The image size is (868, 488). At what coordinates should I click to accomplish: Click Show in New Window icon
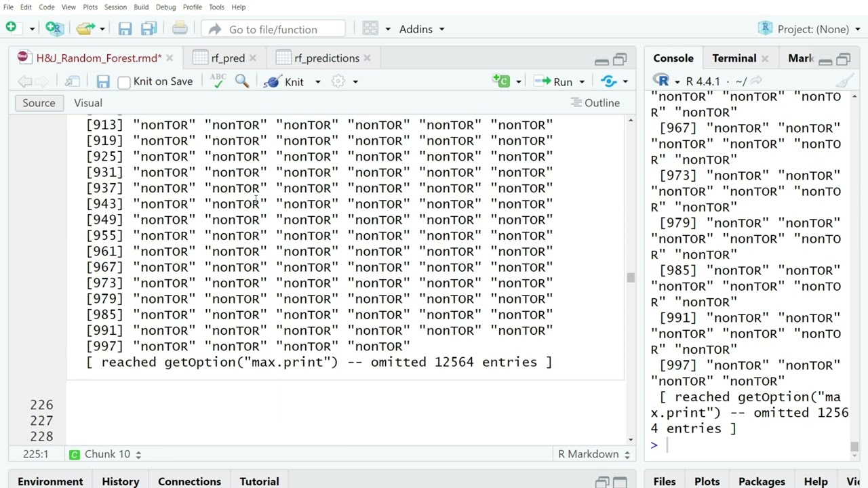(73, 81)
